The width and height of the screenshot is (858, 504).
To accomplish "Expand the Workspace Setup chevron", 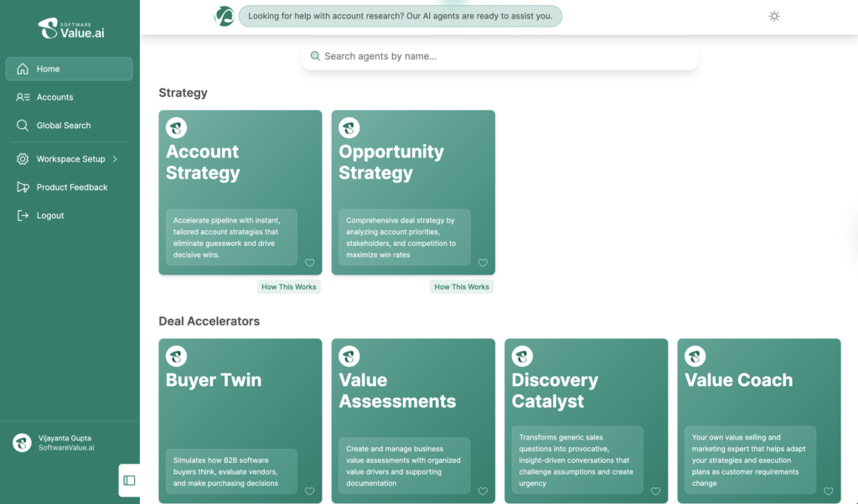I will click(115, 159).
